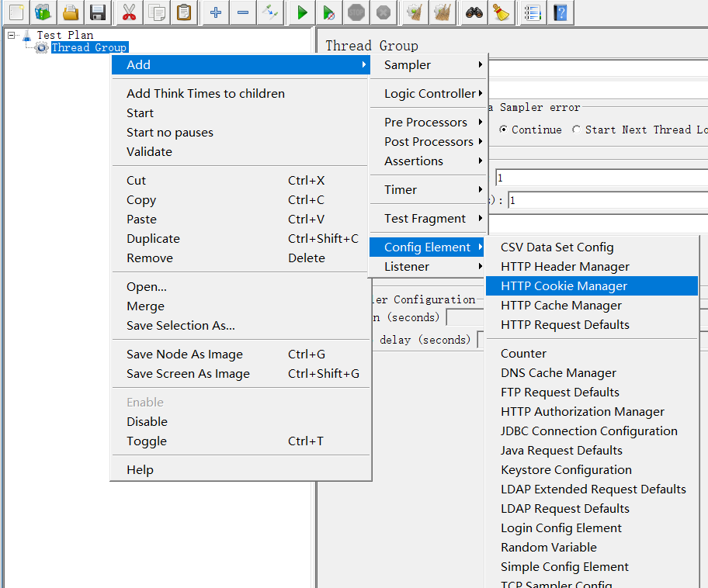
Task: Click Help in the context menu
Action: 241,470
